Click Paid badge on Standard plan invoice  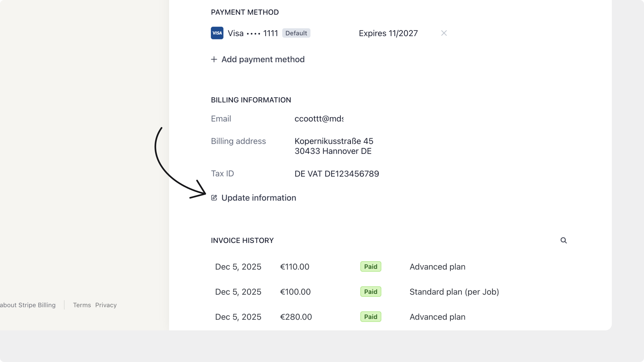coord(371,292)
